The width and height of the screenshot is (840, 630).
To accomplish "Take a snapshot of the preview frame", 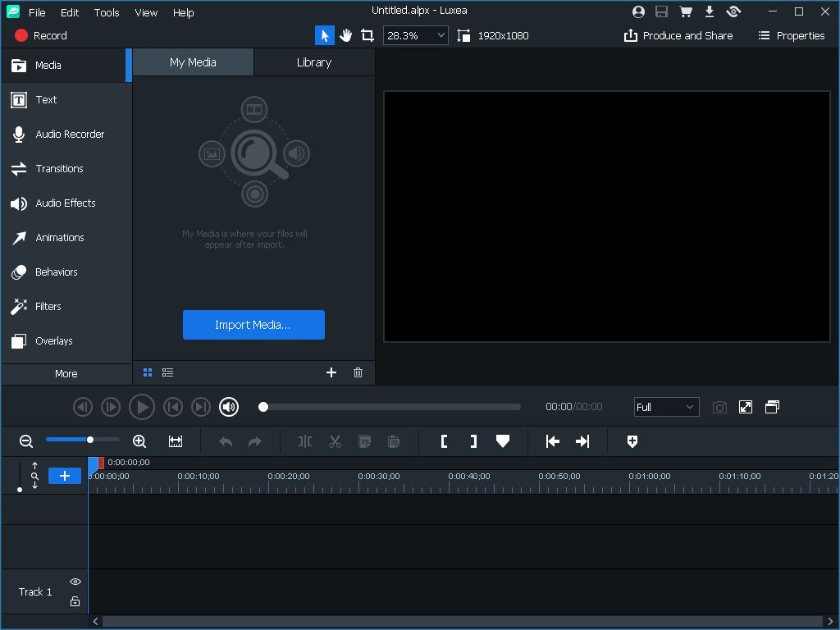I will (719, 407).
